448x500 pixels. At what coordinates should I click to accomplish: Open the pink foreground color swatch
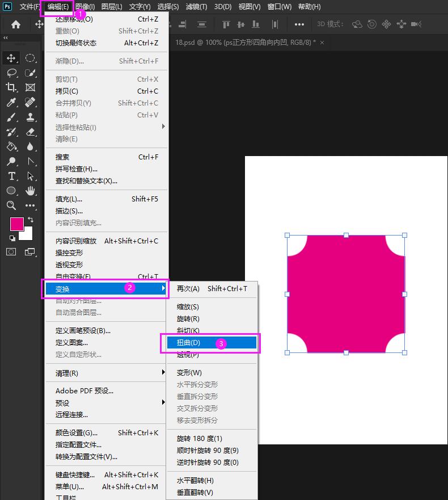pyautogui.click(x=17, y=224)
